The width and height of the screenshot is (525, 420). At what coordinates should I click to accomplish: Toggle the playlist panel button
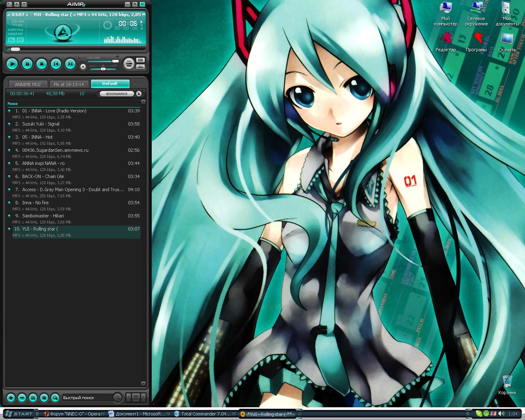pyautogui.click(x=140, y=60)
